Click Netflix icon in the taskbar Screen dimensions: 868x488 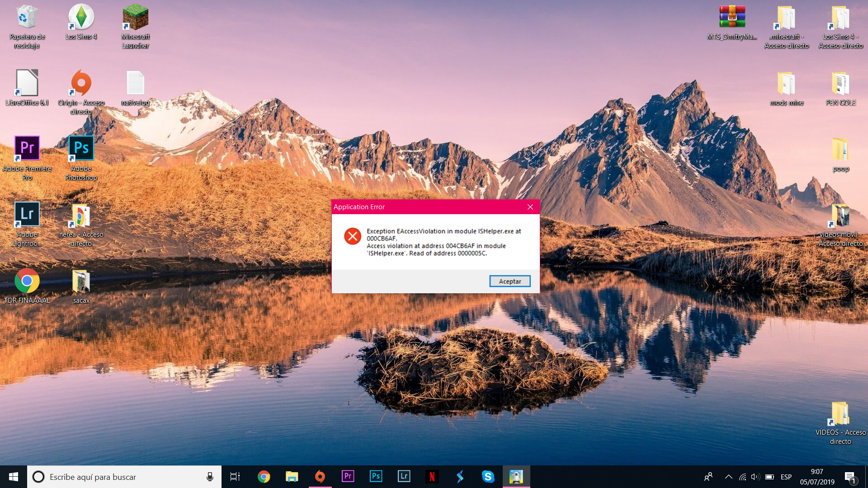pos(432,477)
